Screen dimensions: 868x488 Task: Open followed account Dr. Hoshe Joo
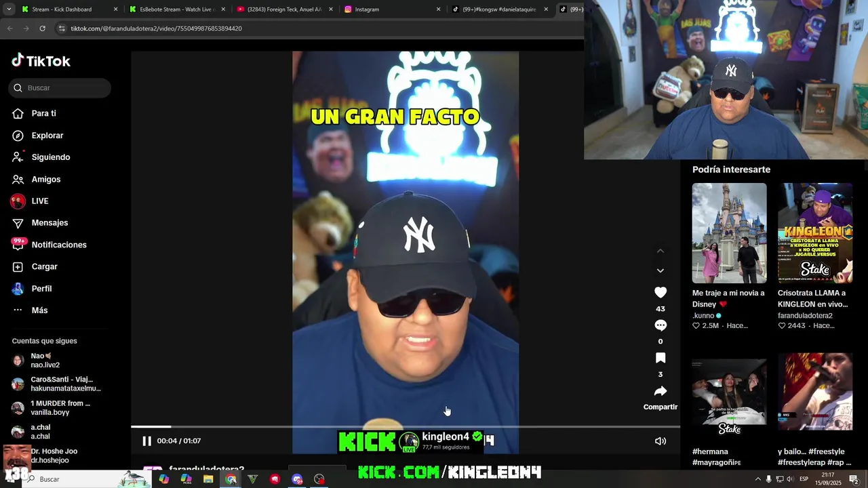point(54,455)
